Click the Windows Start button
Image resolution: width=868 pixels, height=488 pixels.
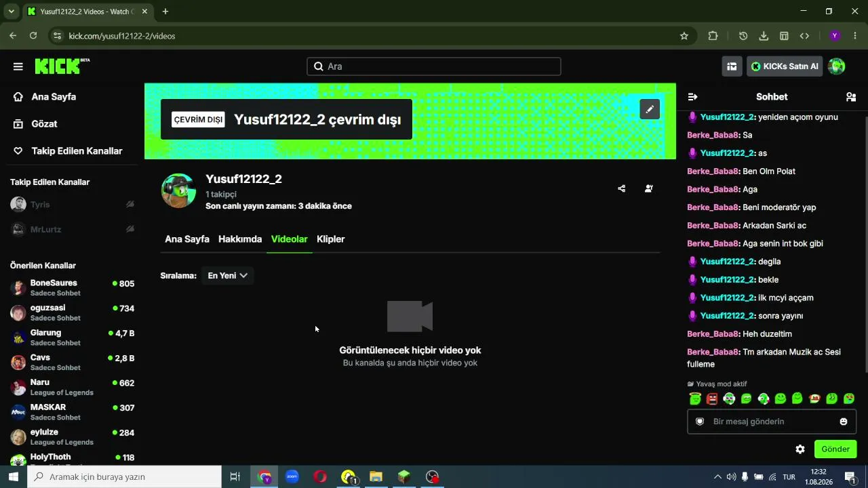(x=14, y=477)
